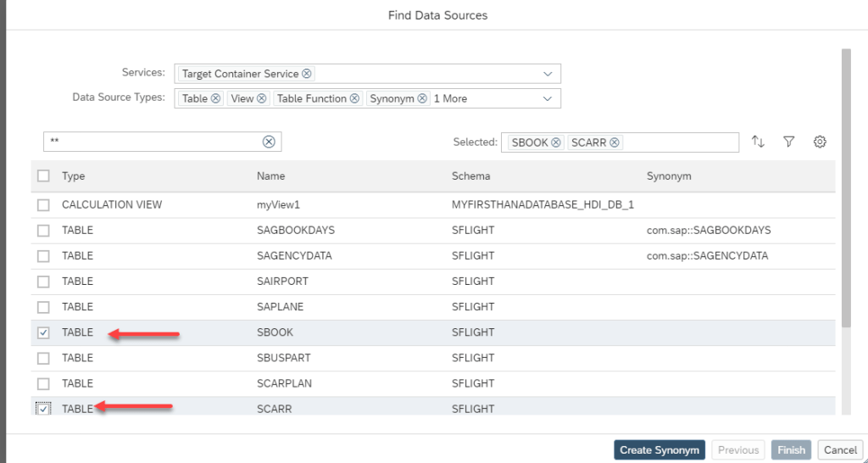Click the vertical scrollbar in dialog
The width and height of the screenshot is (868, 463).
[845, 187]
